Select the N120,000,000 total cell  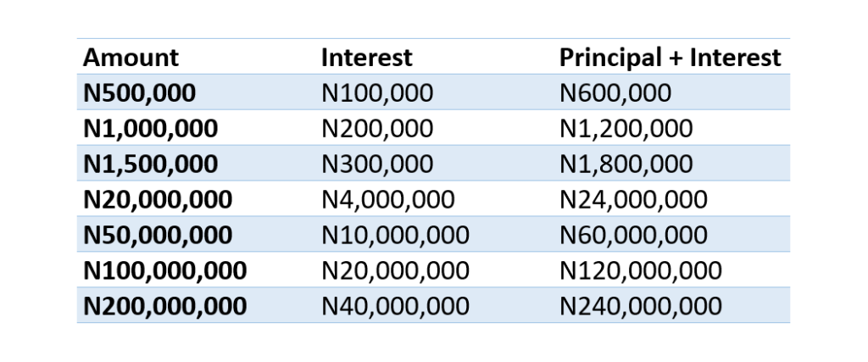coord(641,270)
